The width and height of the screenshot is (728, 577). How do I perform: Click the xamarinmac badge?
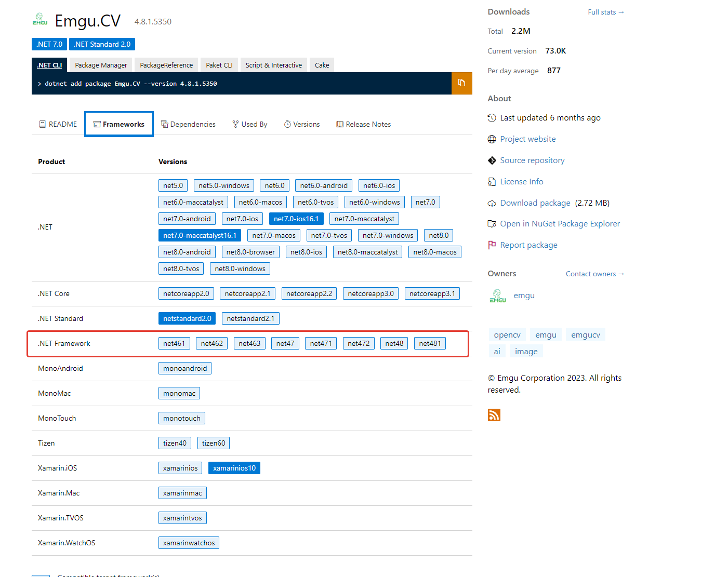coord(182,493)
